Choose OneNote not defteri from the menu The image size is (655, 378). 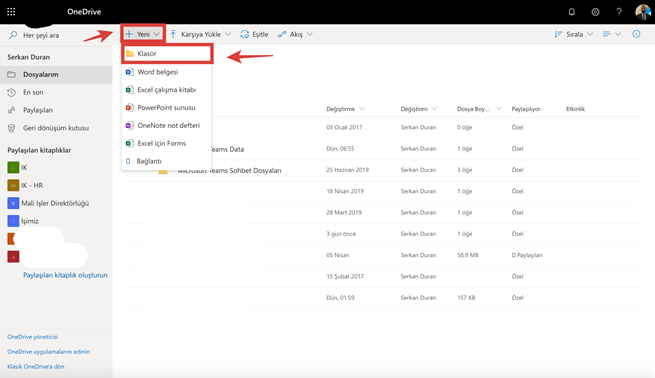(x=166, y=125)
